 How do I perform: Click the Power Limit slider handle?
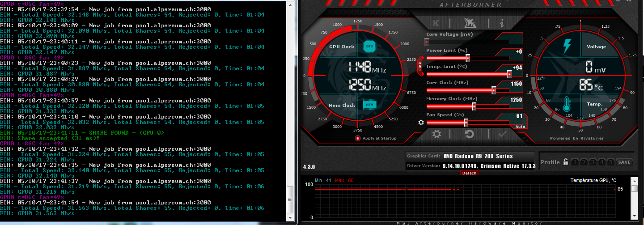pyautogui.click(x=468, y=58)
